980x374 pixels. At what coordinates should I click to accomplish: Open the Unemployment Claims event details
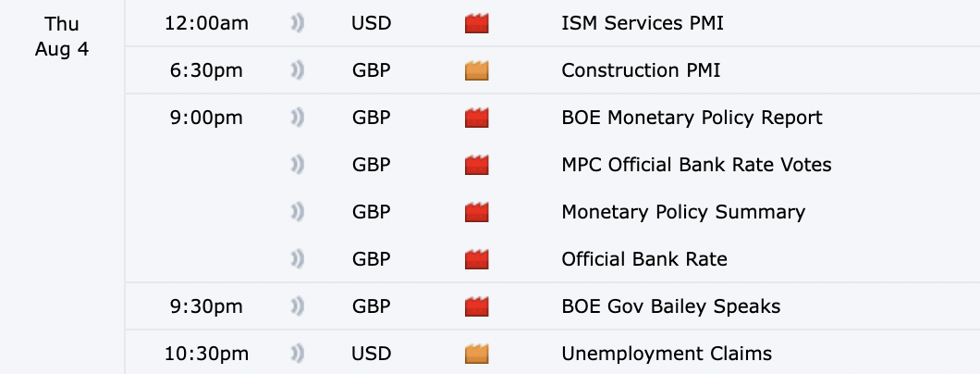[x=667, y=354]
